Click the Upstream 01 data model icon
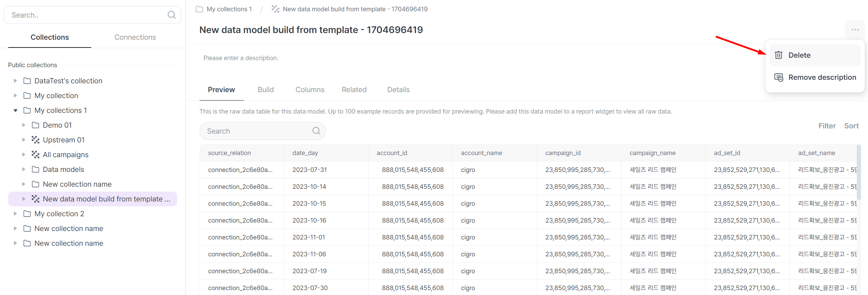This screenshot has height=295, width=868. (x=35, y=140)
